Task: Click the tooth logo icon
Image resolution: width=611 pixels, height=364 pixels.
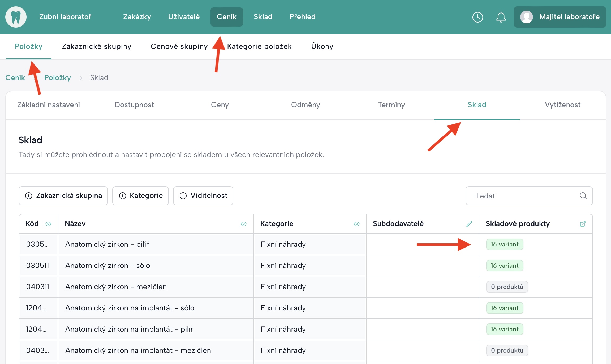Action: [x=16, y=17]
